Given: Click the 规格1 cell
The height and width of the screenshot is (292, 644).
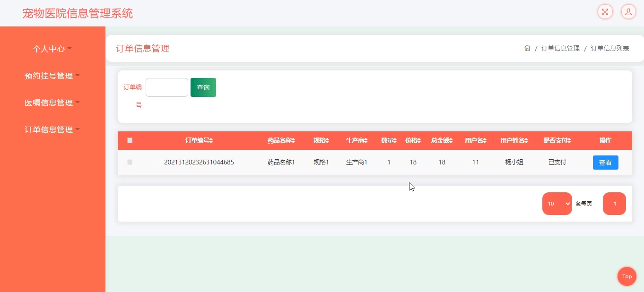Looking at the screenshot, I should coord(321,162).
